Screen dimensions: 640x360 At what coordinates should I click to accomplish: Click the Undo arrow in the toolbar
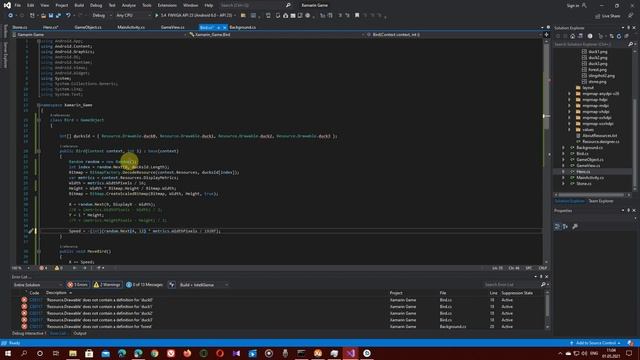point(68,16)
